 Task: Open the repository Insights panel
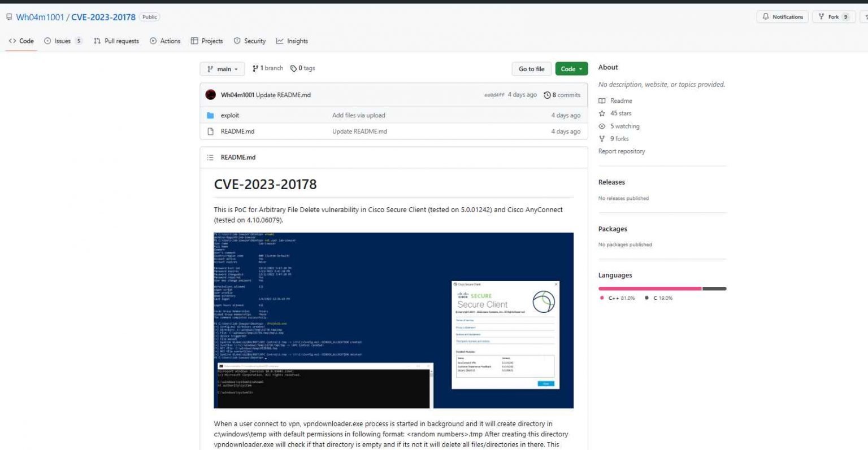(292, 41)
